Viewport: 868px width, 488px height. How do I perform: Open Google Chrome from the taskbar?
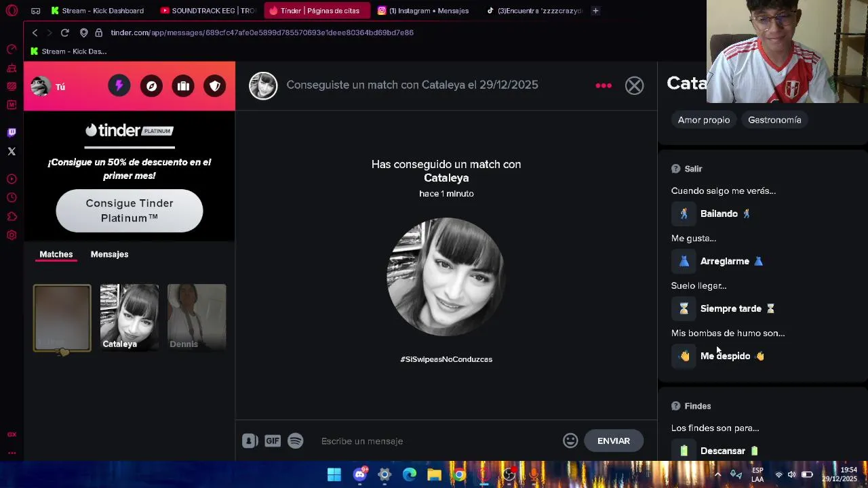pos(459,474)
